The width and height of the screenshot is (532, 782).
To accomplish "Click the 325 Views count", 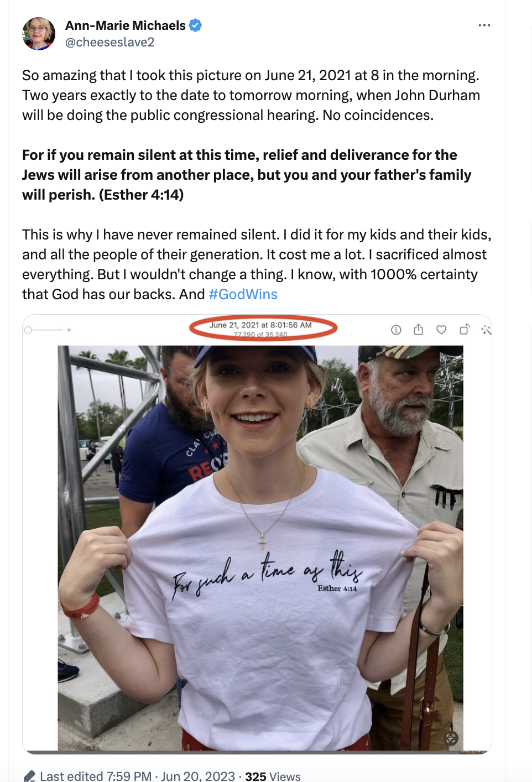I will (x=273, y=776).
